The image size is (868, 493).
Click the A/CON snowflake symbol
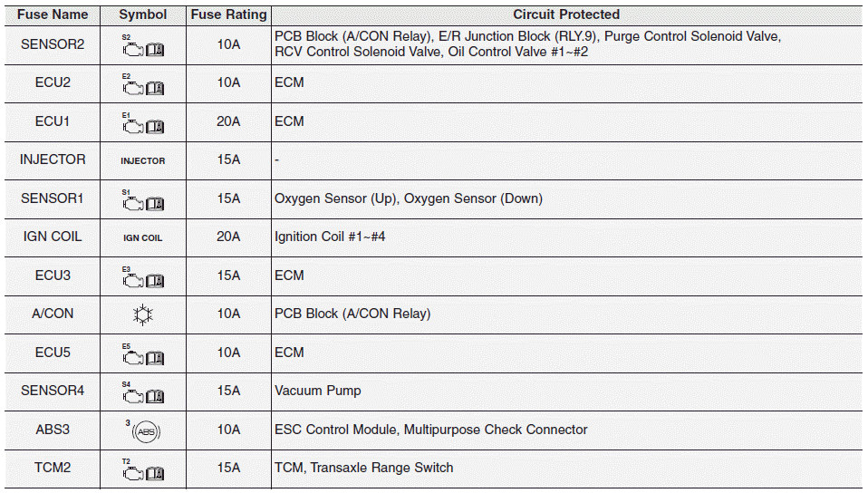(x=141, y=314)
